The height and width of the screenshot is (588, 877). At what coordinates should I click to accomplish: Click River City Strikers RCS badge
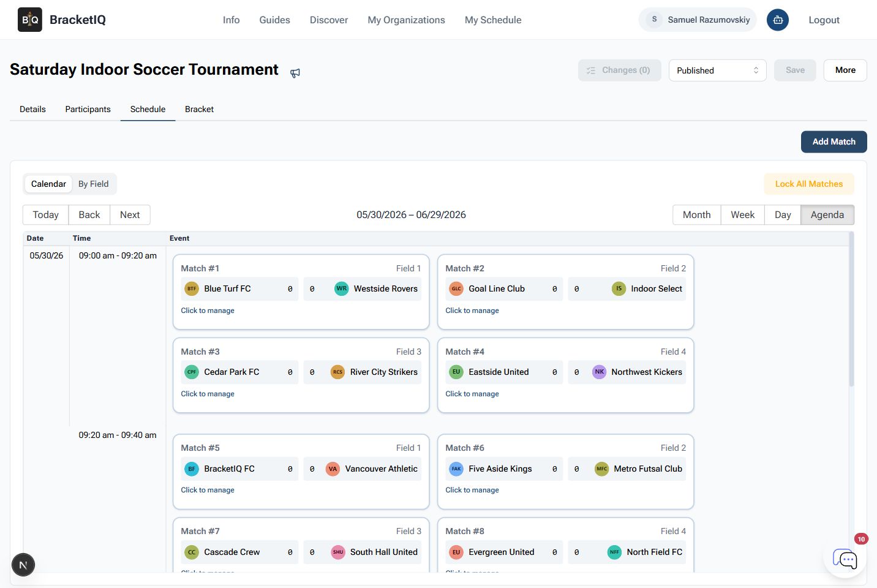tap(338, 372)
